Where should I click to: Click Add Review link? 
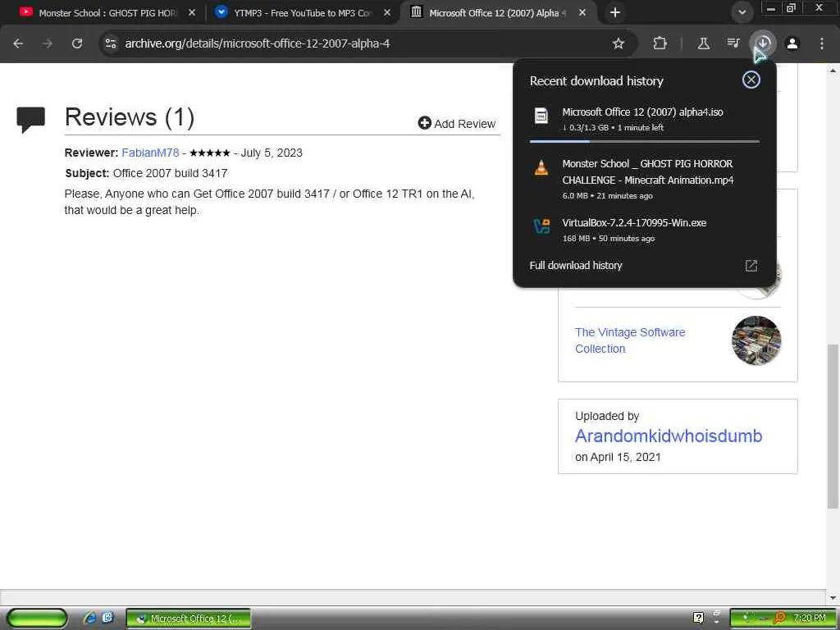click(457, 124)
